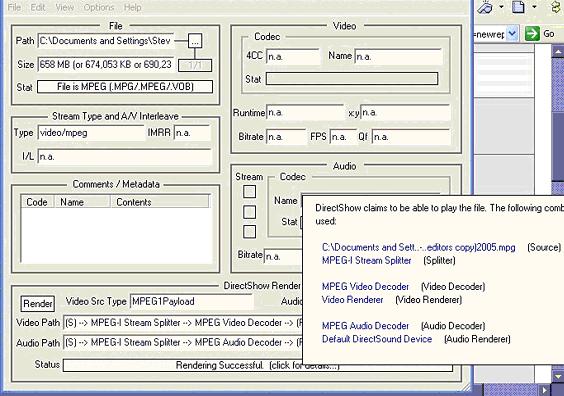Image resolution: width=564 pixels, height=396 pixels.
Task: Click the video codec Name field
Action: 398,57
